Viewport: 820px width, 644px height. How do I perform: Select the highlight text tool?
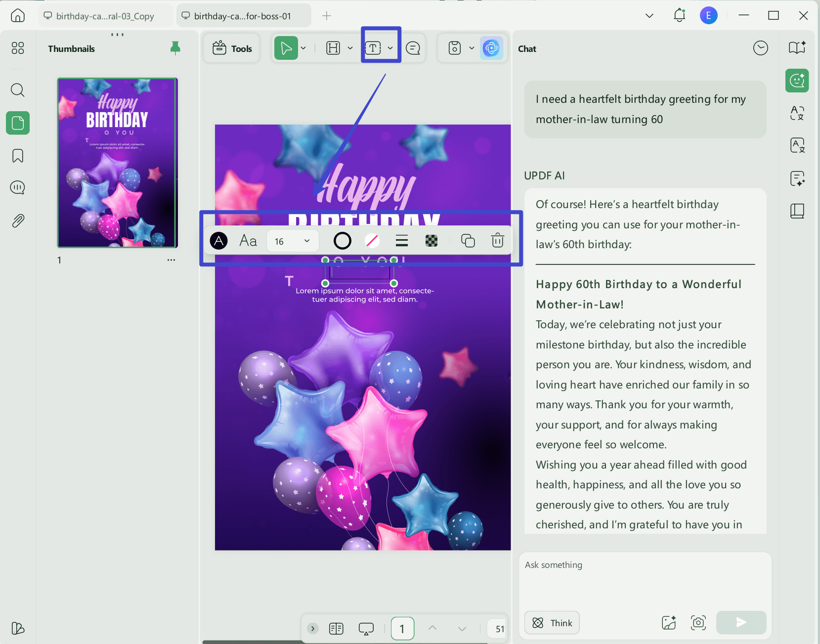point(334,48)
